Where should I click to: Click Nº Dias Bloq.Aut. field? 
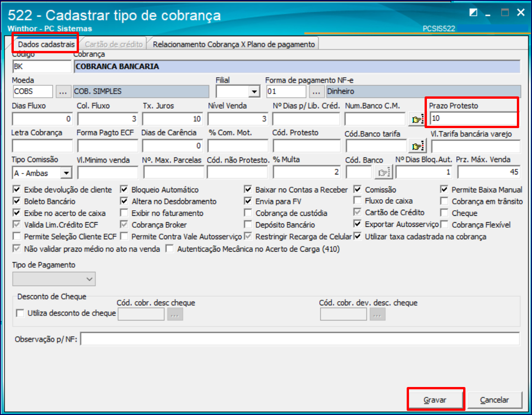pyautogui.click(x=424, y=172)
